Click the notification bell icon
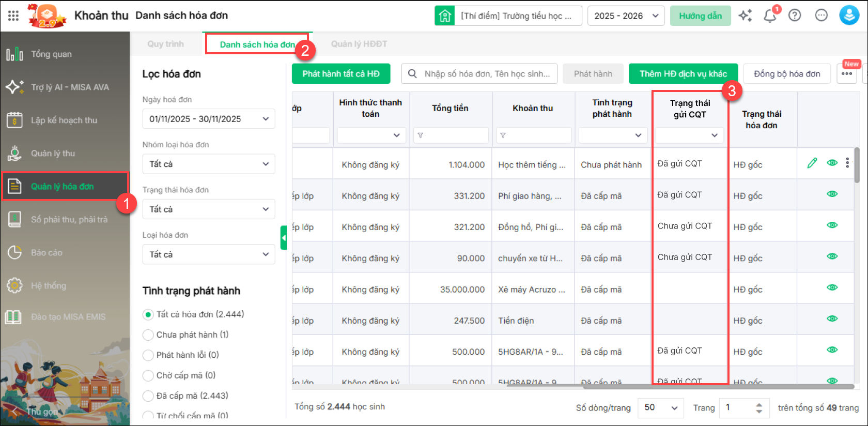This screenshot has width=868, height=426. tap(770, 16)
